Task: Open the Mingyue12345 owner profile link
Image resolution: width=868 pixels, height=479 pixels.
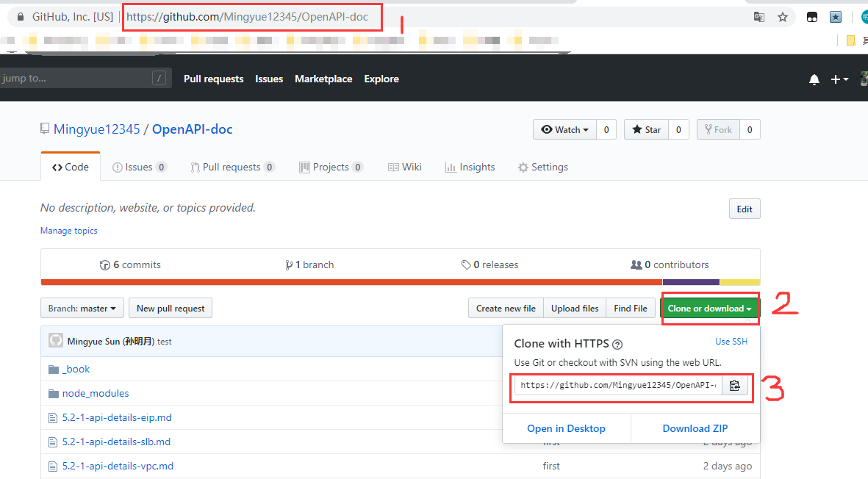Action: (x=97, y=129)
